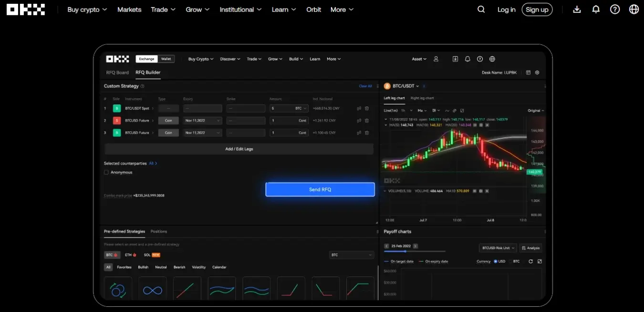Toggle the red S side badge on leg 2
Viewport: 644px width, 312px height.
pos(117,121)
